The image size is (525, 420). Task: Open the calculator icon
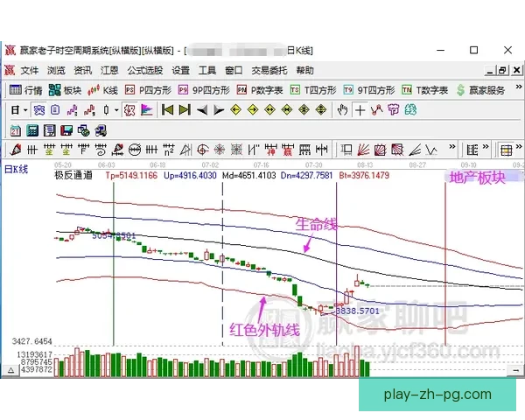point(32,130)
